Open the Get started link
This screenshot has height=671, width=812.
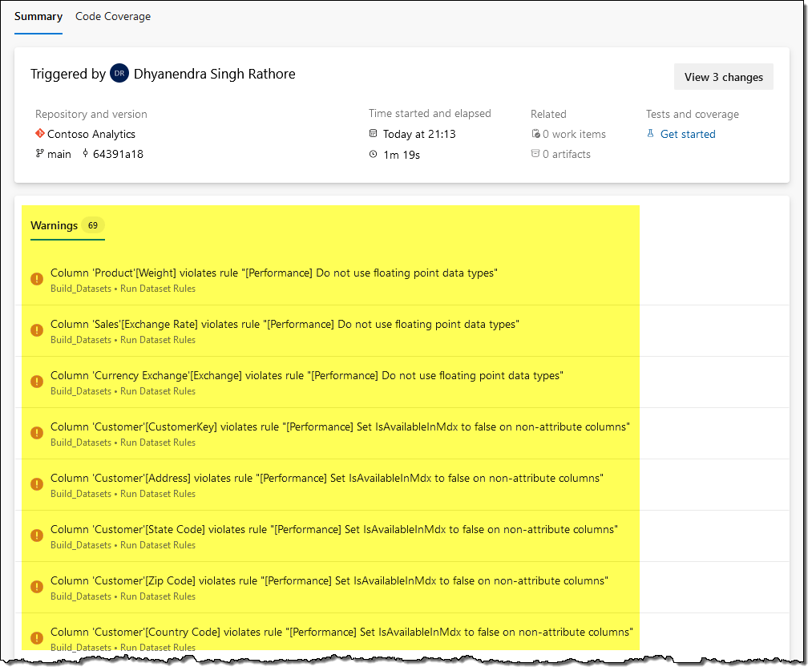[x=688, y=134]
